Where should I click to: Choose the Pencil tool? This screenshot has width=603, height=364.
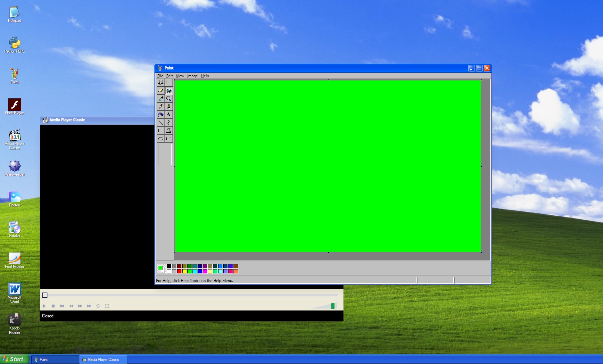[x=161, y=106]
